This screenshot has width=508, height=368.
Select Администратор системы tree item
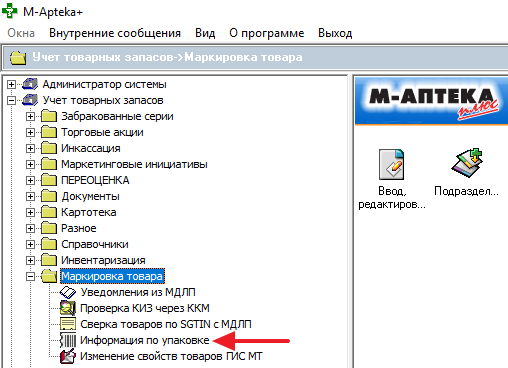105,84
